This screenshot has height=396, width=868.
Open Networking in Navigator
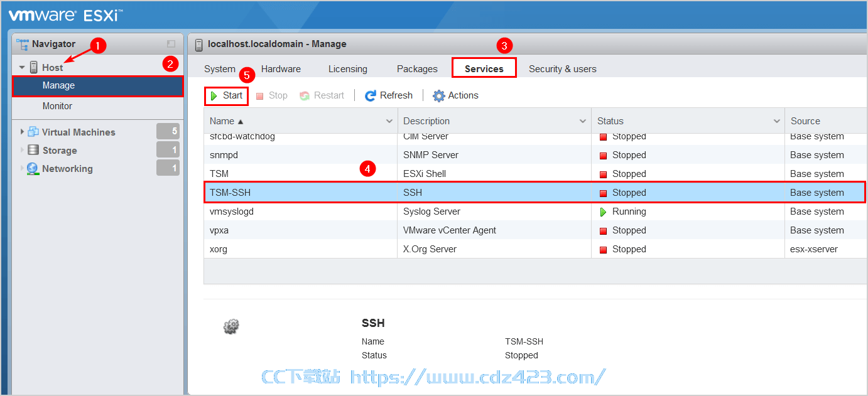pyautogui.click(x=67, y=168)
